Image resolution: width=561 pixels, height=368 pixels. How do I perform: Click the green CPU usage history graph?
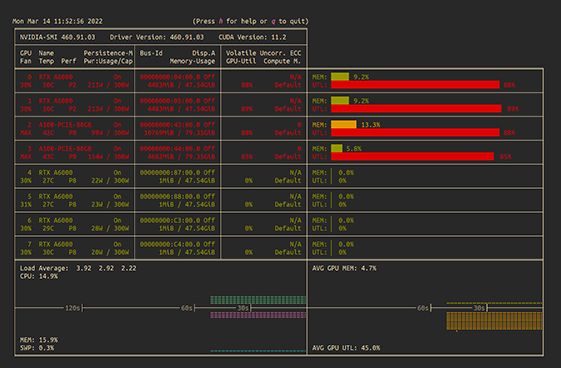(258, 300)
